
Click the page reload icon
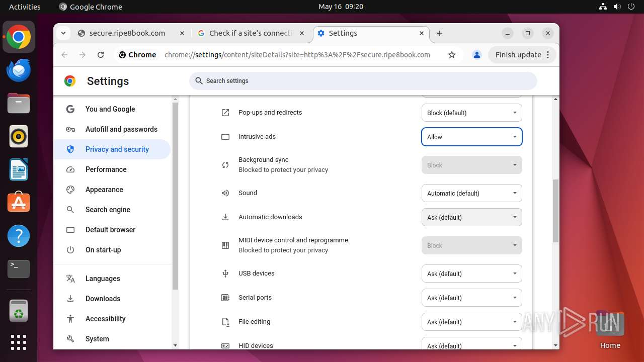point(101,55)
